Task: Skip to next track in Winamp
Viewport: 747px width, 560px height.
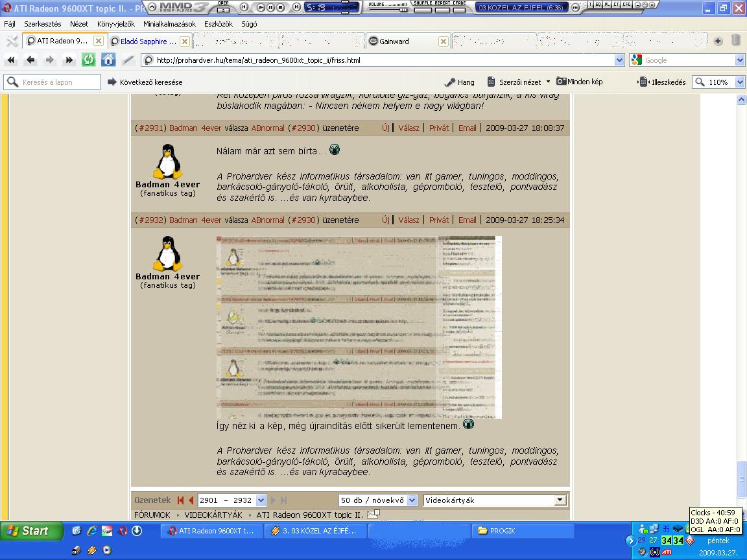Action: tap(296, 6)
